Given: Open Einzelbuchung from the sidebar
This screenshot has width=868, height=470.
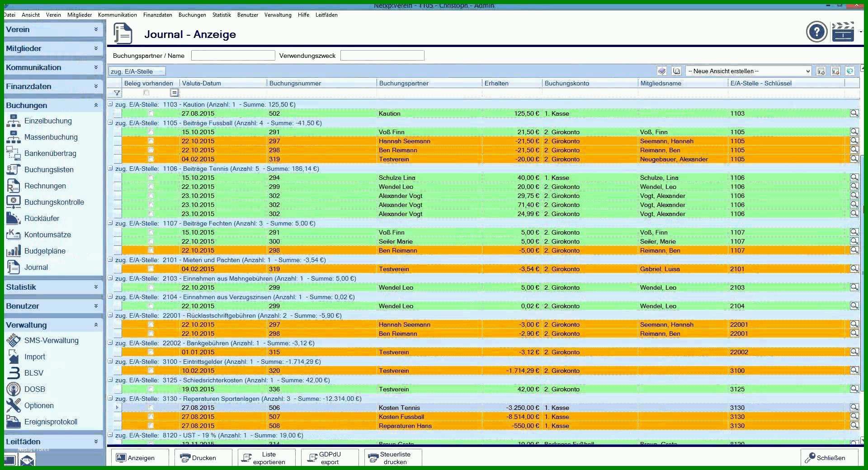Looking at the screenshot, I should [47, 121].
